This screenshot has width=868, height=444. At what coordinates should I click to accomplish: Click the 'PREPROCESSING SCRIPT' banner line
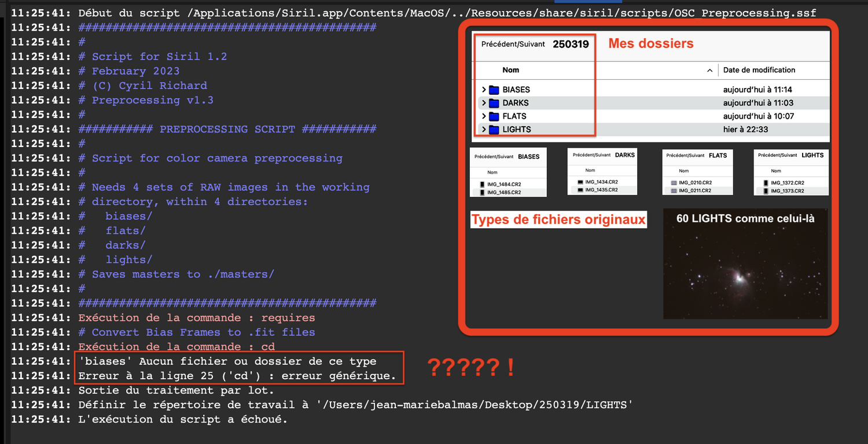tap(227, 129)
